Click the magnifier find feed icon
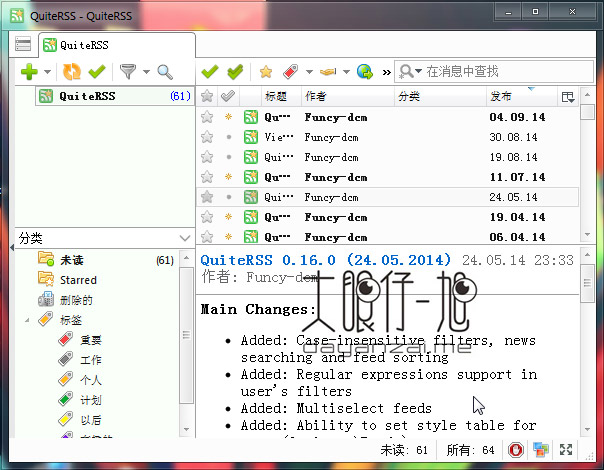The height and width of the screenshot is (470, 604). pyautogui.click(x=165, y=72)
